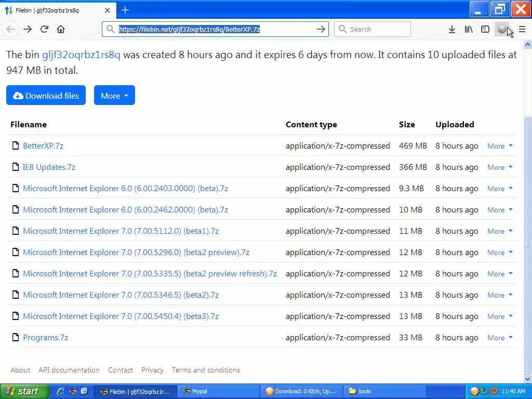532x399 pixels.
Task: Click the middle system tray icon
Action: point(484,391)
